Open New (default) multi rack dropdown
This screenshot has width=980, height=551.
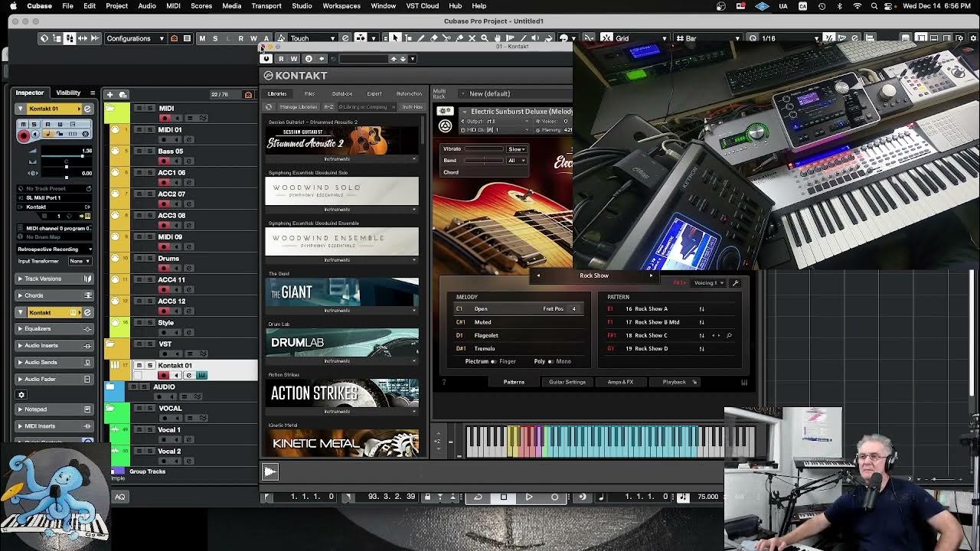click(517, 93)
